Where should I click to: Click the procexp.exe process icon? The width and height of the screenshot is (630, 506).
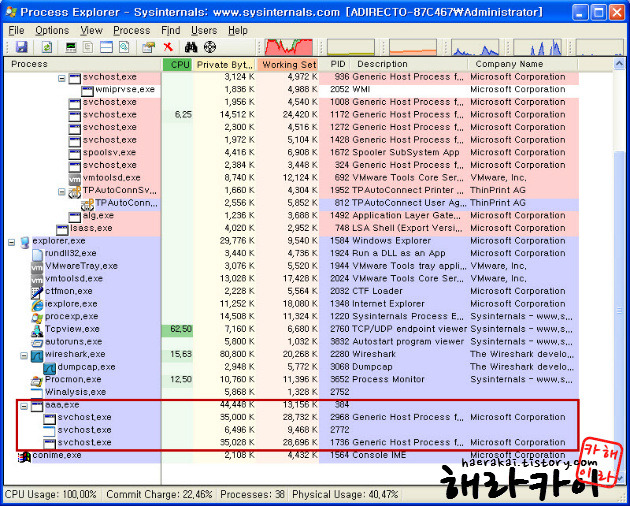[x=37, y=318]
